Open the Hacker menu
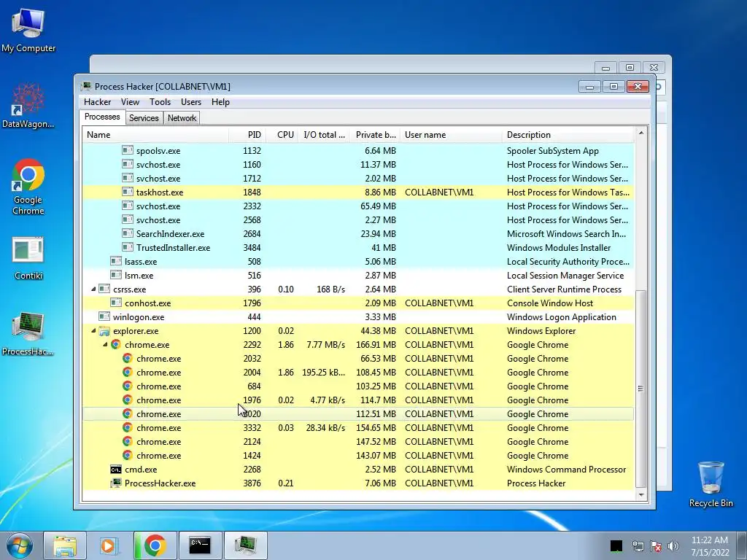Image resolution: width=747 pixels, height=560 pixels. coord(97,102)
